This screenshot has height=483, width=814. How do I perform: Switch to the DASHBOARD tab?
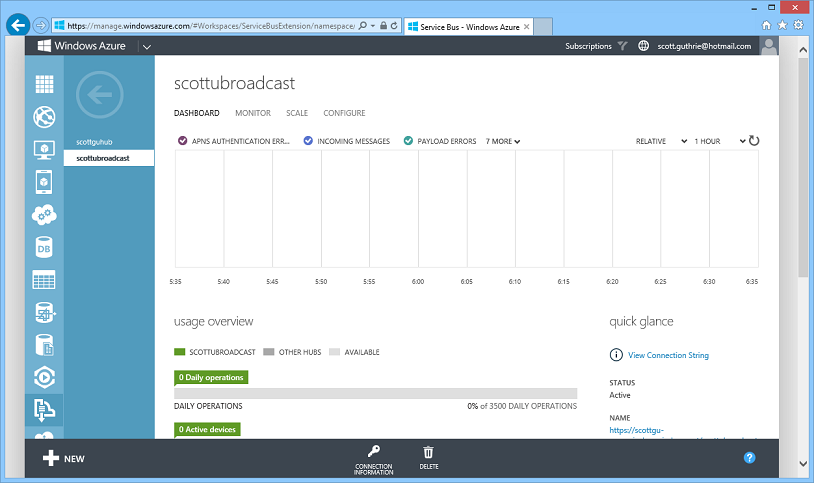[x=197, y=113]
